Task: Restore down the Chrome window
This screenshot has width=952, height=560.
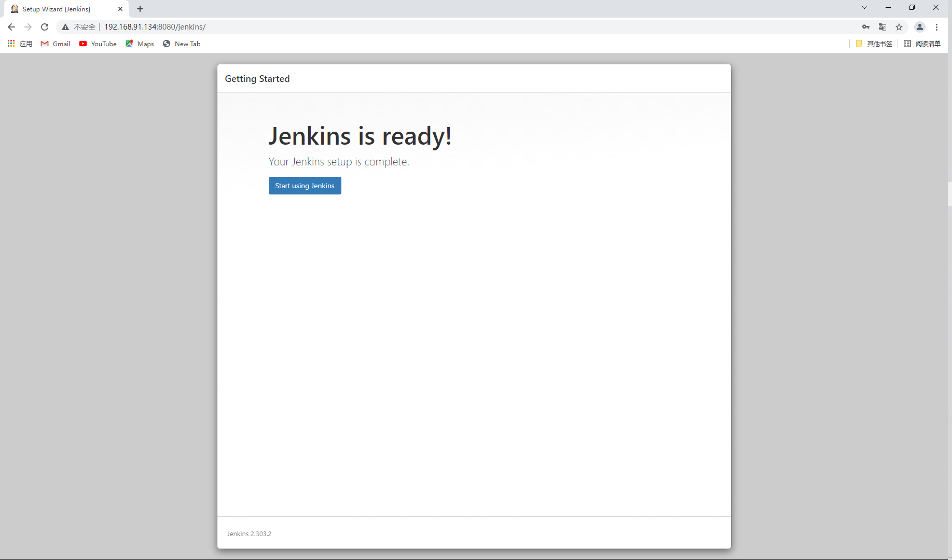Action: point(912,7)
